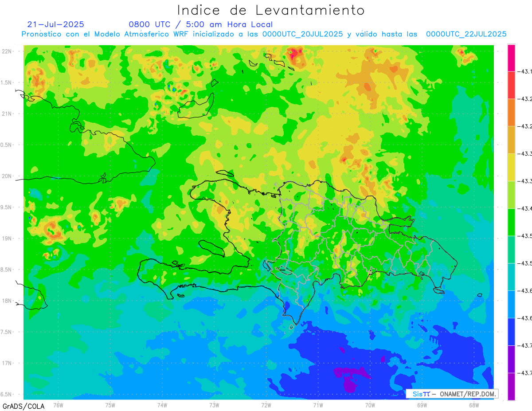Click the 'GrADS/COLA' label
532x411 pixels.
[23, 406]
